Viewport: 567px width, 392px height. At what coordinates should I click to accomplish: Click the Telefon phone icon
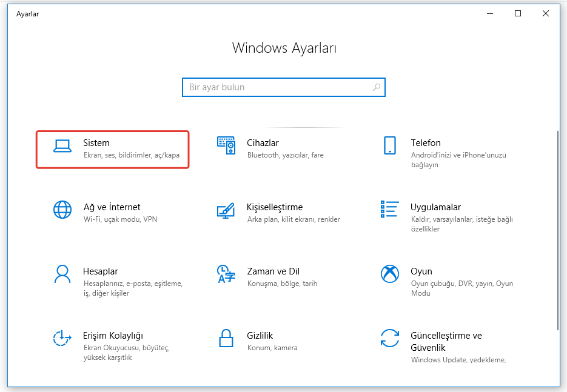tap(389, 145)
